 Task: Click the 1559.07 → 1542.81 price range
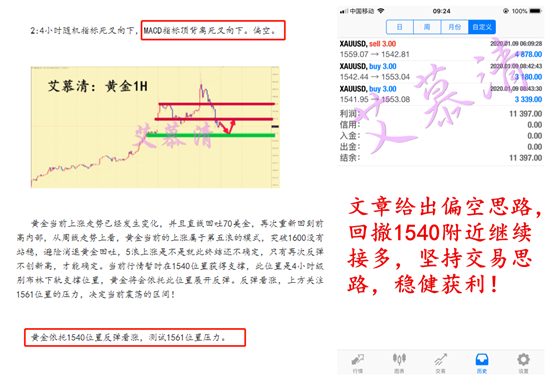374,54
